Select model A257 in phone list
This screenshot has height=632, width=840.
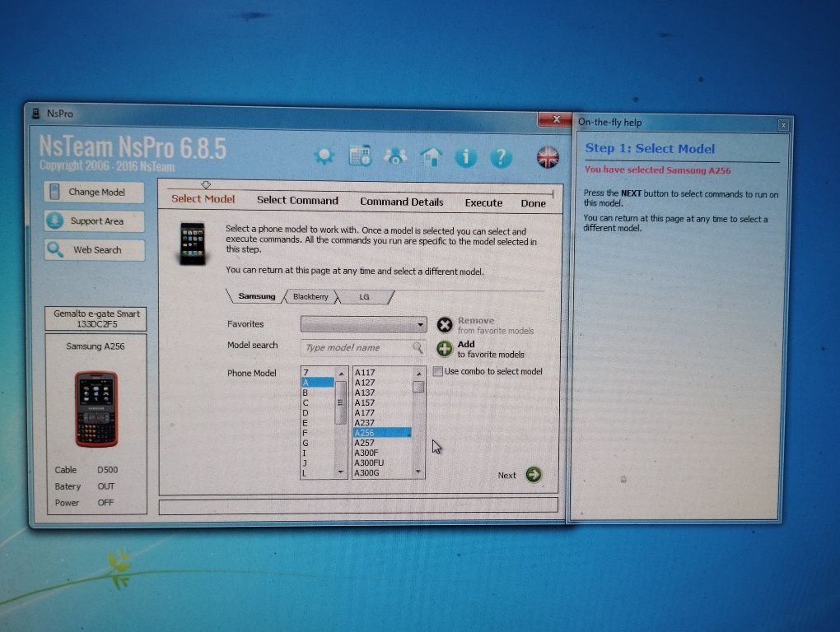pyautogui.click(x=382, y=443)
